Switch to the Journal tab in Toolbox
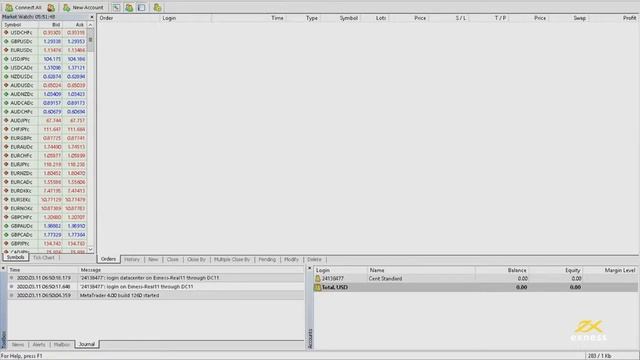640x360 pixels. click(87, 344)
